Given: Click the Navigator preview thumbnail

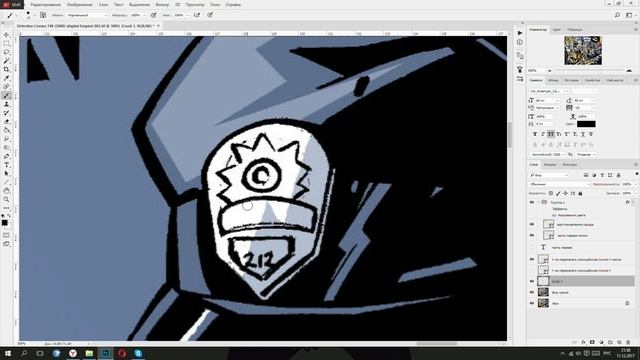Looking at the screenshot, I should [x=583, y=50].
